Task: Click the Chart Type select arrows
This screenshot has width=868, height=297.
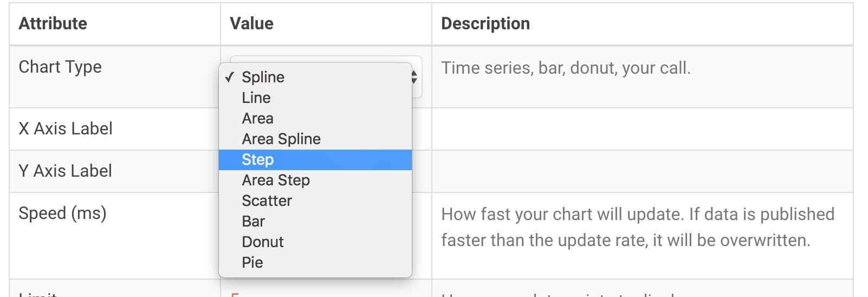Action: point(414,77)
